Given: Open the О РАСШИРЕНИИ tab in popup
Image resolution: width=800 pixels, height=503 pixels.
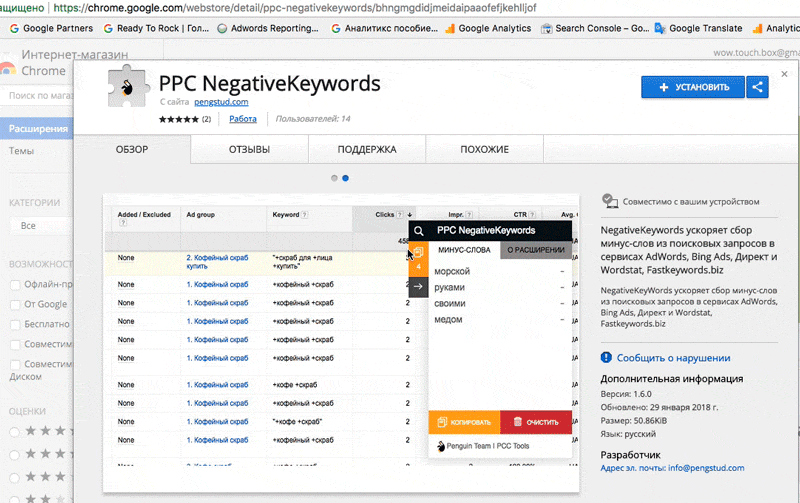Looking at the screenshot, I should [x=536, y=250].
